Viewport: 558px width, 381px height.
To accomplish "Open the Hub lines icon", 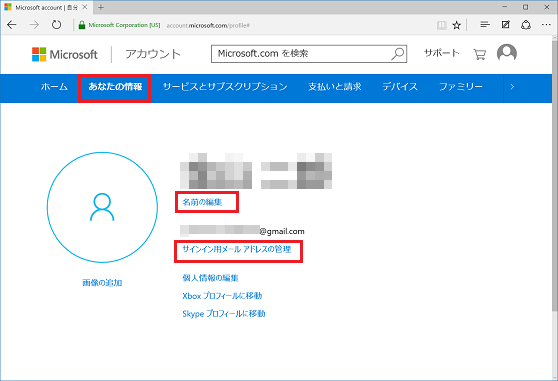I will pos(485,24).
